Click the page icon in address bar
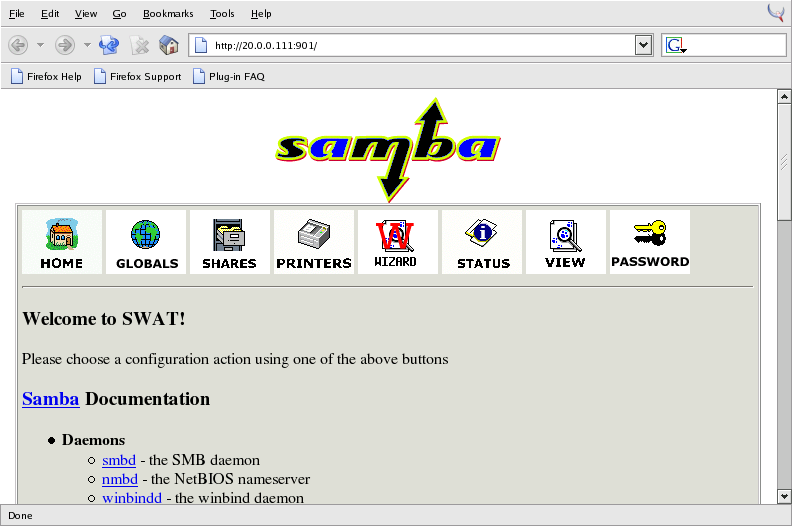The image size is (792, 526). coord(201,45)
